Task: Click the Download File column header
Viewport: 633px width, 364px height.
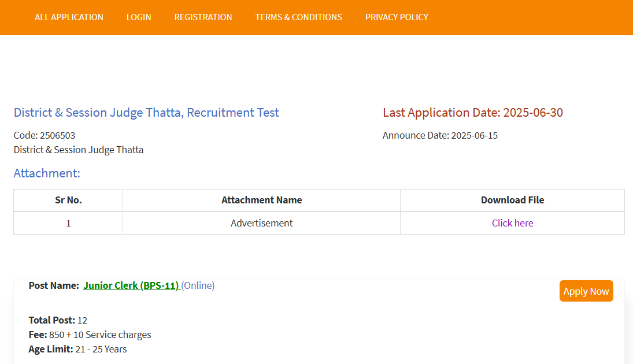Action: 512,200
